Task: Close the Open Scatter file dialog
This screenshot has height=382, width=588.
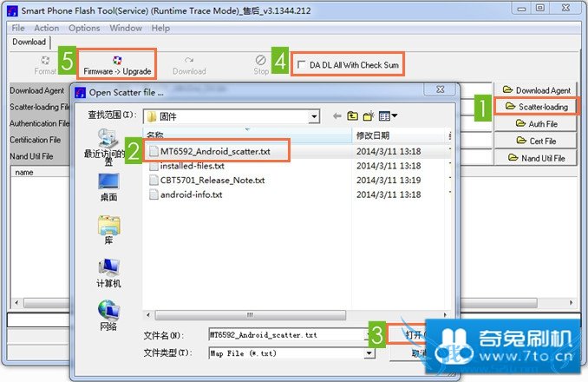Action: pyautogui.click(x=441, y=89)
